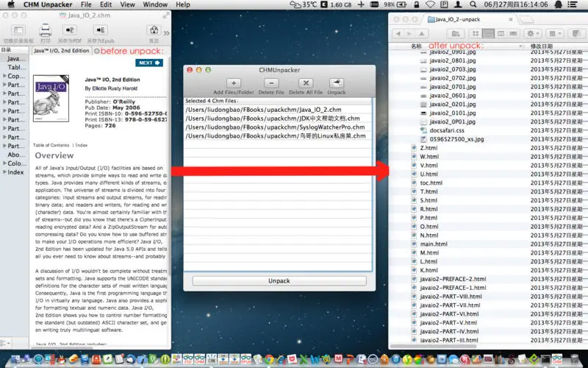Click the home icon in CHM reader toolbar
588x368 pixels.
(x=154, y=29)
